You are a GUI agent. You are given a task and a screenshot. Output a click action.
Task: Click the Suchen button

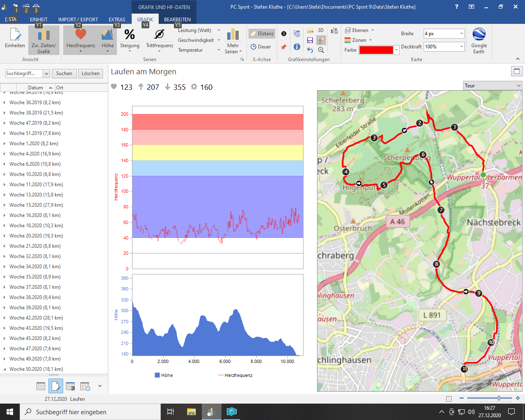64,73
